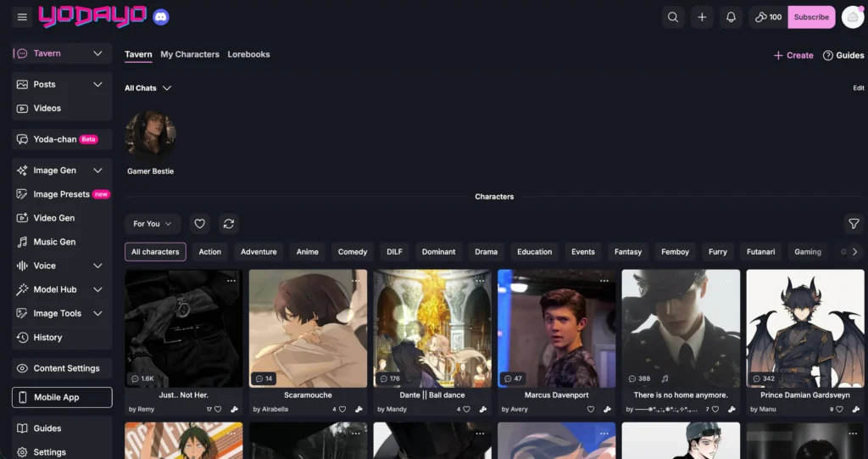Switch to My Characters tab

[190, 54]
